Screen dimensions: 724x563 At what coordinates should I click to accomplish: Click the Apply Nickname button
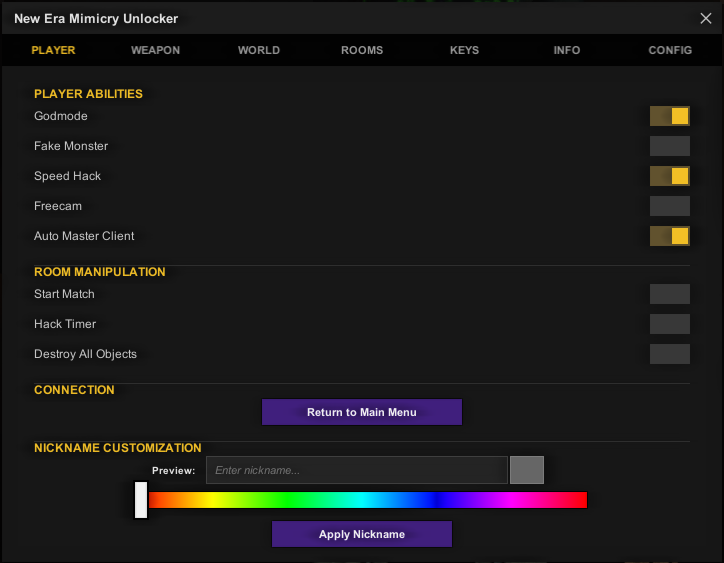point(362,534)
